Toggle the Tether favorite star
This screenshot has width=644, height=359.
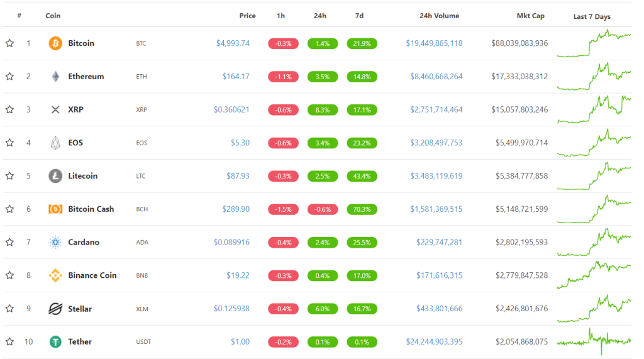point(10,342)
